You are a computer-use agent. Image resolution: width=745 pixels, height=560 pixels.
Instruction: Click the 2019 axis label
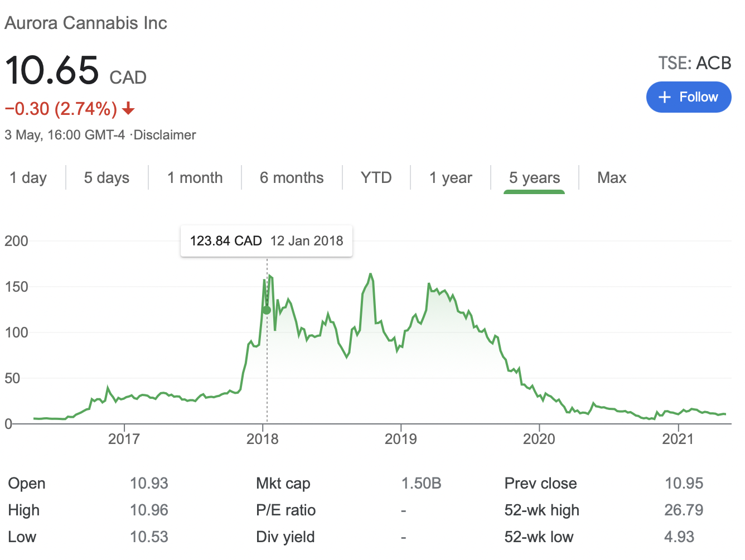pyautogui.click(x=401, y=439)
